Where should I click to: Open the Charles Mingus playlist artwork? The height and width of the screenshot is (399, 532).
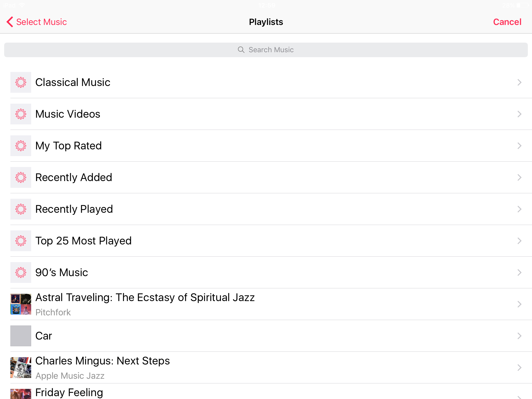coord(21,368)
